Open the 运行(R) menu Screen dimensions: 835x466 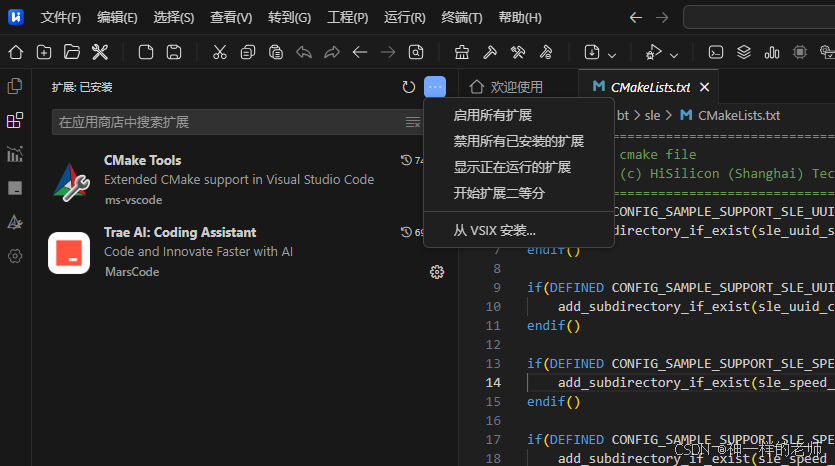point(405,18)
